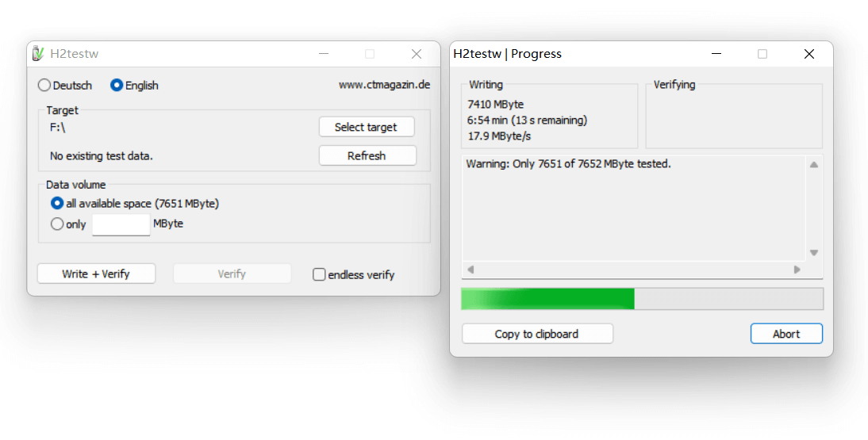Click the '7410 MByte' written value
Screen dimensions: 868x440
(x=495, y=104)
